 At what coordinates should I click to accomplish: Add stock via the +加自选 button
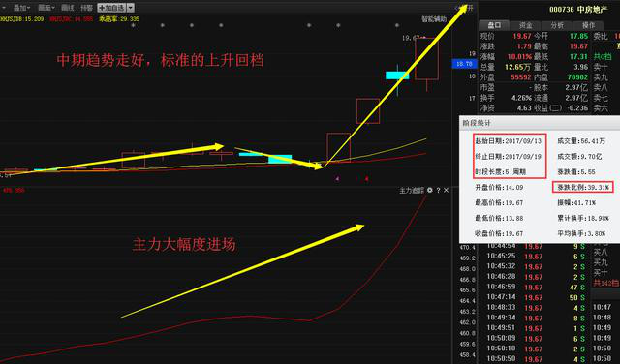tap(112, 8)
